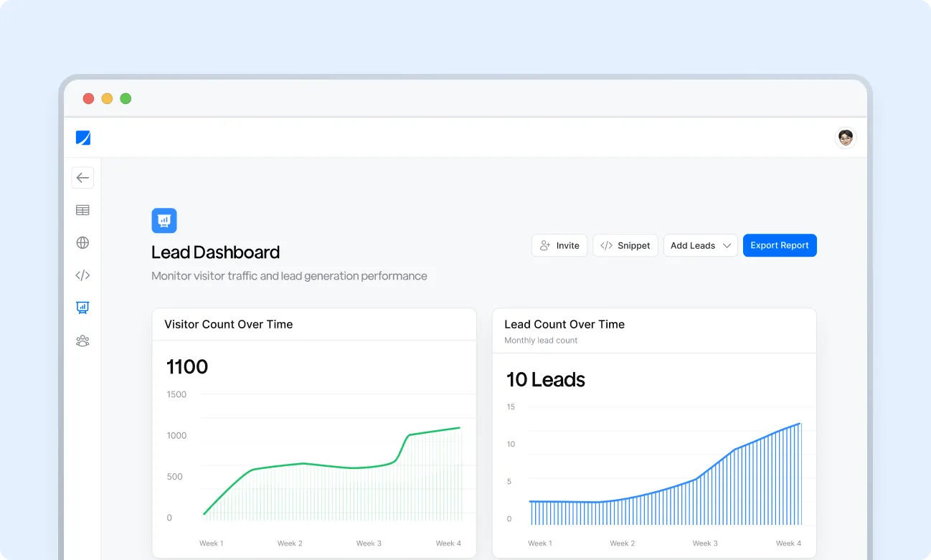Click the Week 2 label in visitor chart
The width and height of the screenshot is (931, 560).
[290, 544]
